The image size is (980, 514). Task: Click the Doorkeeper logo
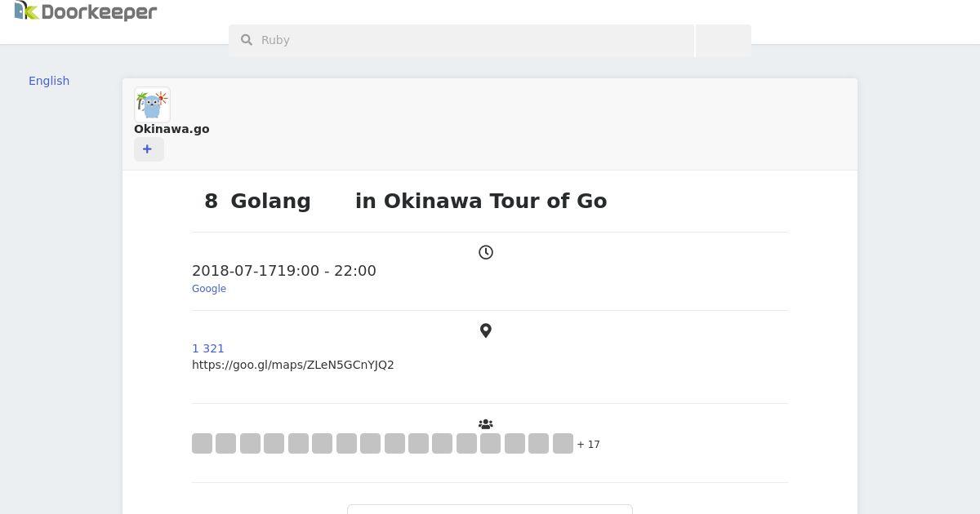pos(86,11)
